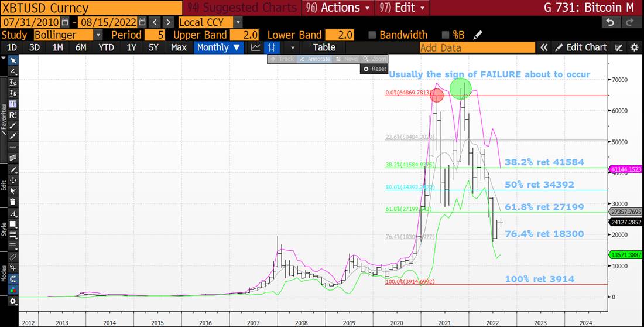Open the fill color swatch tool

click(x=13, y=224)
